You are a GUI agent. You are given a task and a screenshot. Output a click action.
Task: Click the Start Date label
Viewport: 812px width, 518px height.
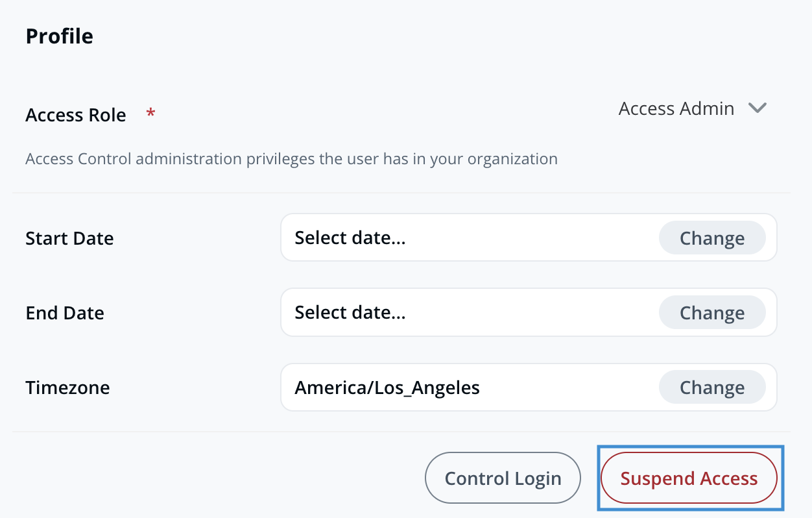[69, 238]
